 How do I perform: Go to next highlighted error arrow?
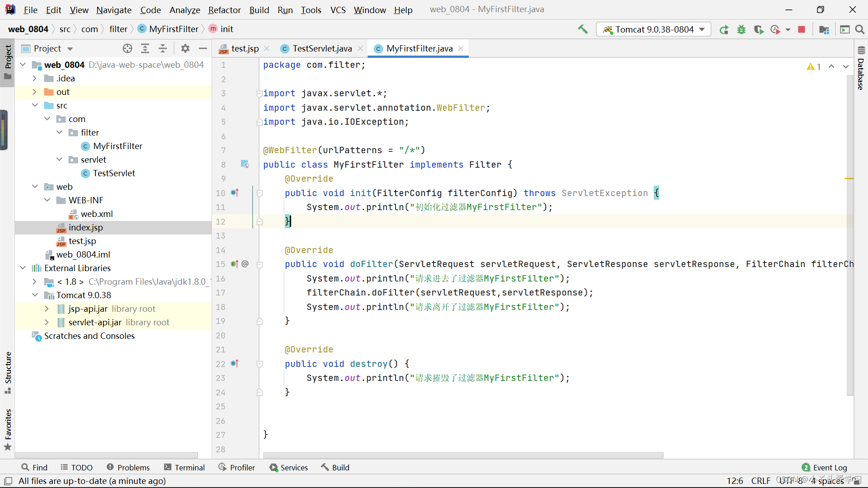pyautogui.click(x=845, y=66)
